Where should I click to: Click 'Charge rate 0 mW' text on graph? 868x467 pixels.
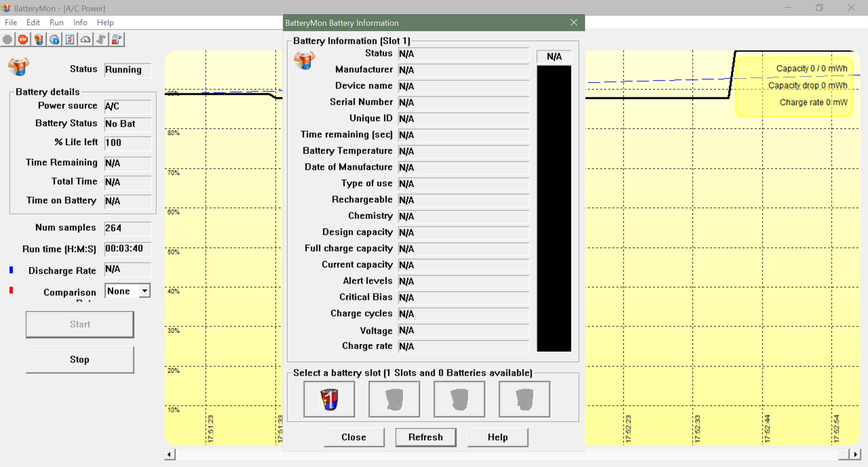point(813,103)
